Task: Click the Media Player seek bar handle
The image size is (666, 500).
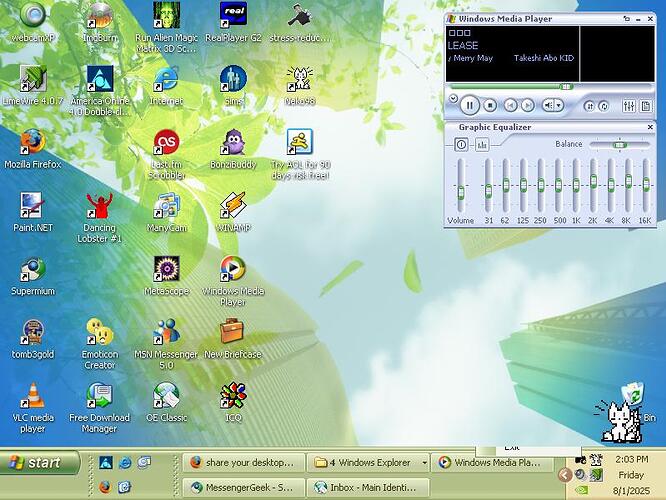Action: (567, 87)
